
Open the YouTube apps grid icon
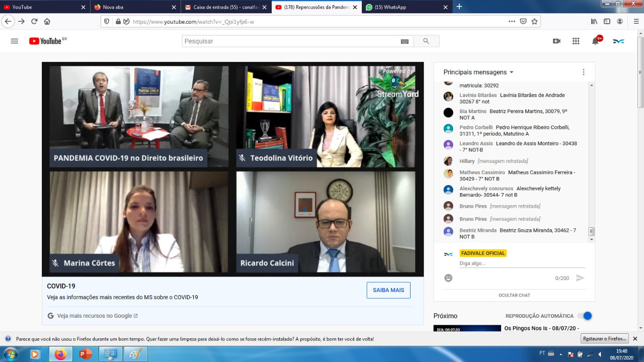(x=576, y=41)
